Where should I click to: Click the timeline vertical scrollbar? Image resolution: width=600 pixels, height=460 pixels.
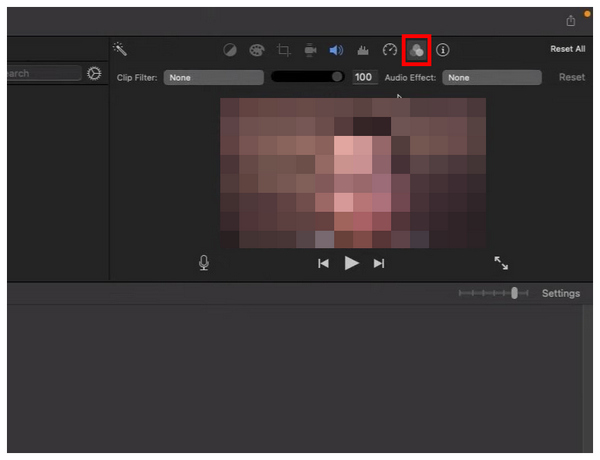pyautogui.click(x=587, y=379)
